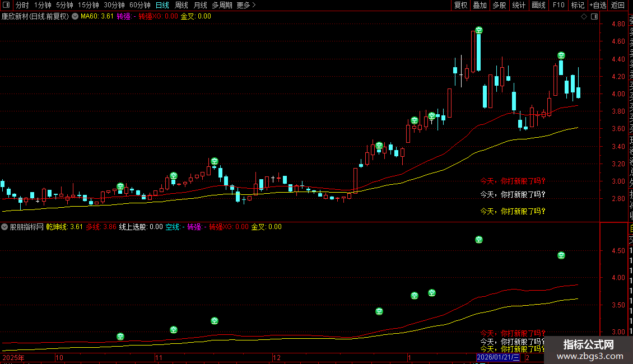Expand the 更多 periods menu
Image resolution: width=633 pixels, height=364 pixels.
tap(246, 5)
